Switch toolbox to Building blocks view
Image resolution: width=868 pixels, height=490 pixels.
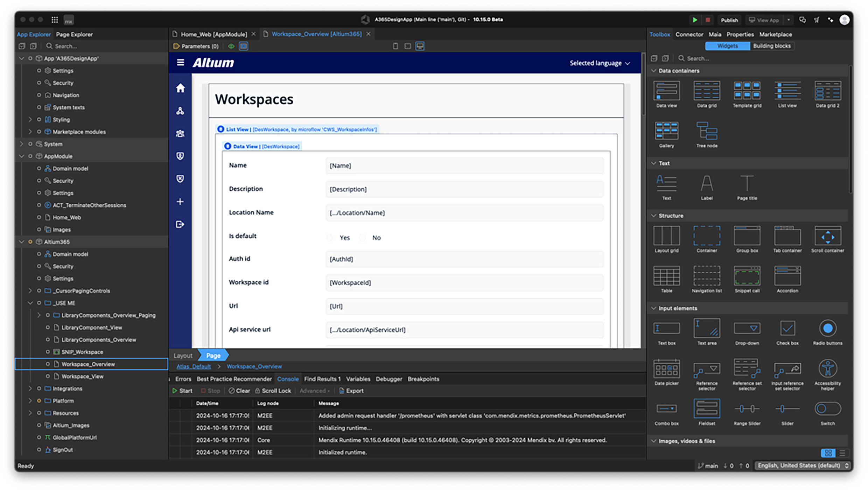(x=771, y=46)
